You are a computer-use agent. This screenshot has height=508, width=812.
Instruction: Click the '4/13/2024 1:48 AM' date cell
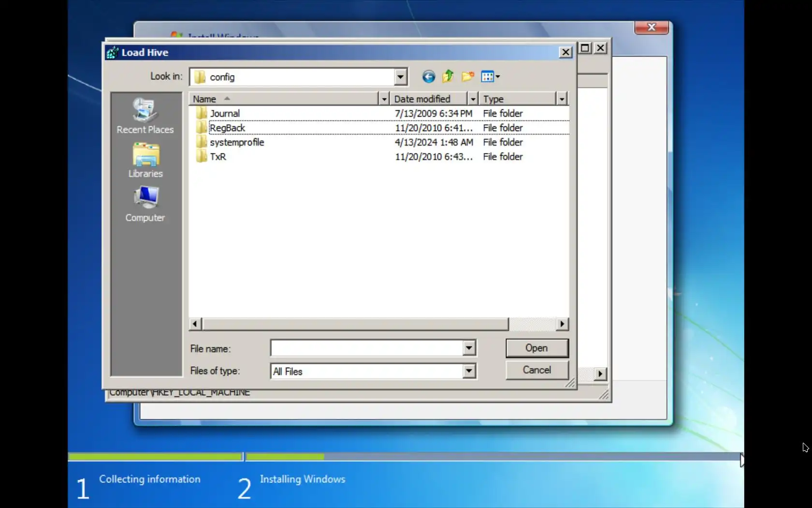pyautogui.click(x=434, y=142)
